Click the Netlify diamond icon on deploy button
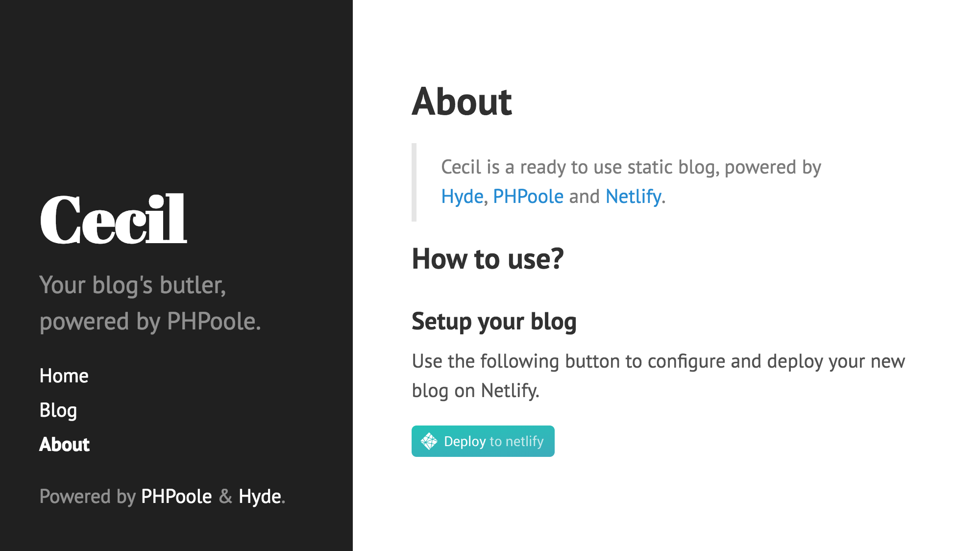 [430, 441]
